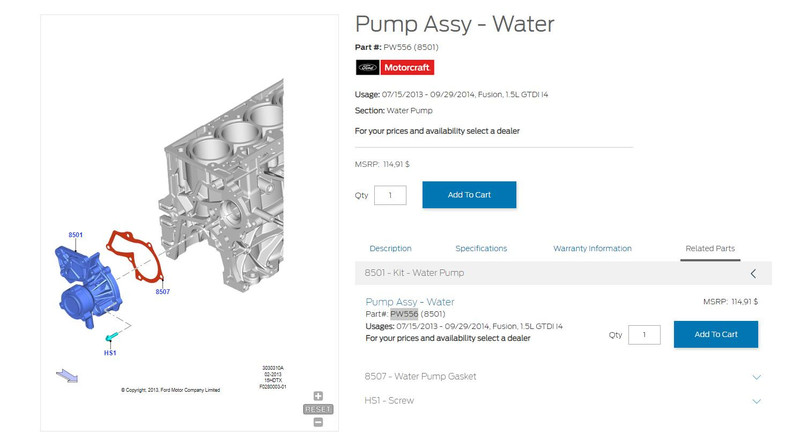Zoom in on the parts diagram
800x432 pixels.
(x=318, y=396)
